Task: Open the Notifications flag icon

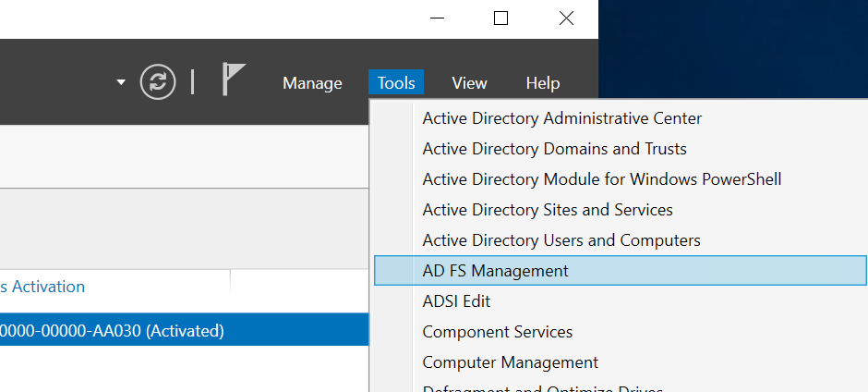Action: pos(233,79)
